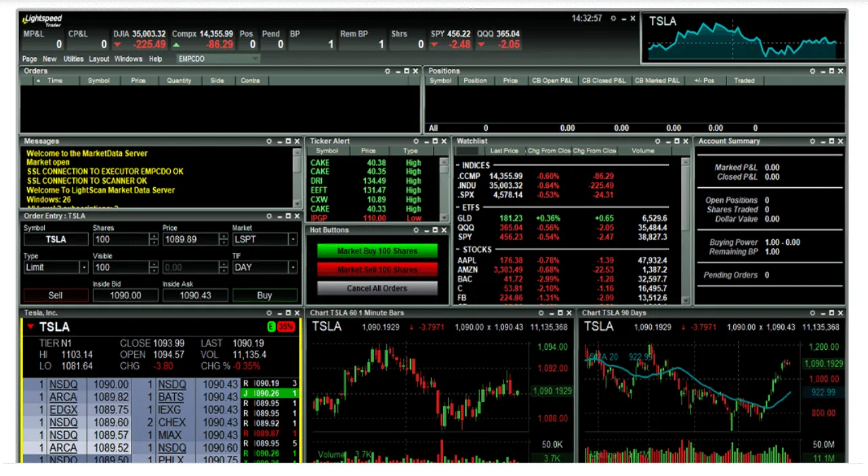
Task: Click red triangle beside TSLA symbol
Action: coord(30,328)
